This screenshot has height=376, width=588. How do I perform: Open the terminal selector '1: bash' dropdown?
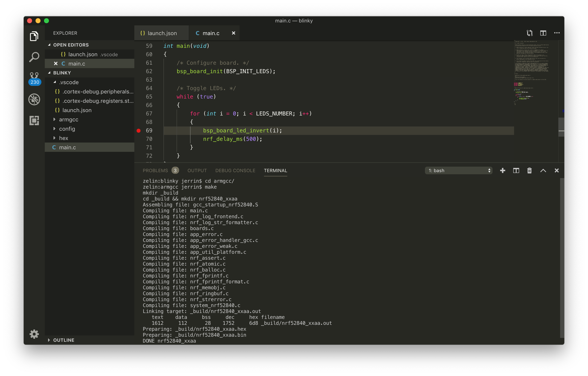(x=459, y=170)
